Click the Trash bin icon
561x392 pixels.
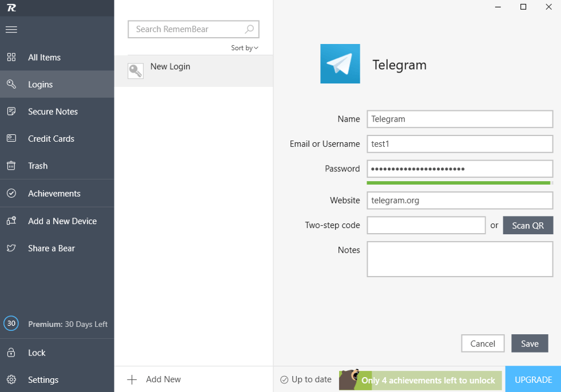(x=11, y=166)
